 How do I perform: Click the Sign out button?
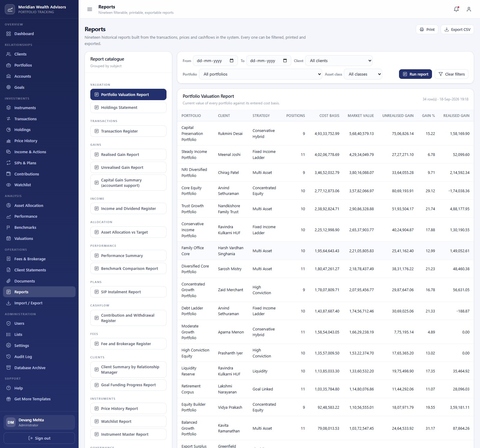[x=39, y=438]
